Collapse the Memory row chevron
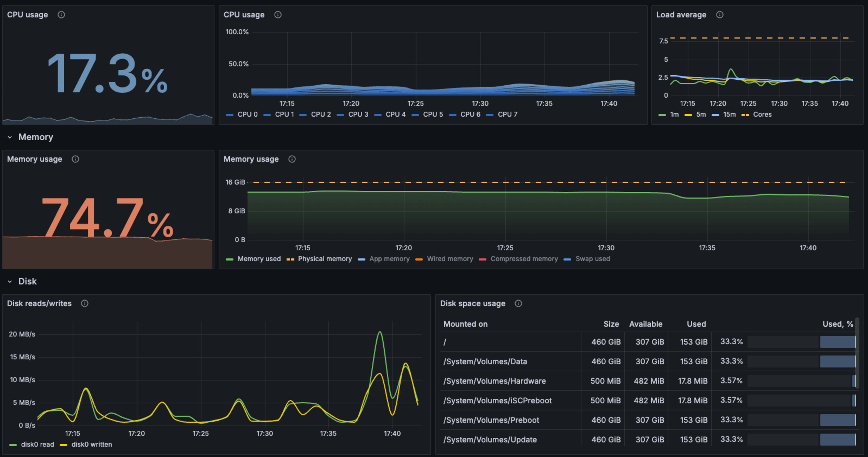This screenshot has width=868, height=457. pyautogui.click(x=10, y=137)
